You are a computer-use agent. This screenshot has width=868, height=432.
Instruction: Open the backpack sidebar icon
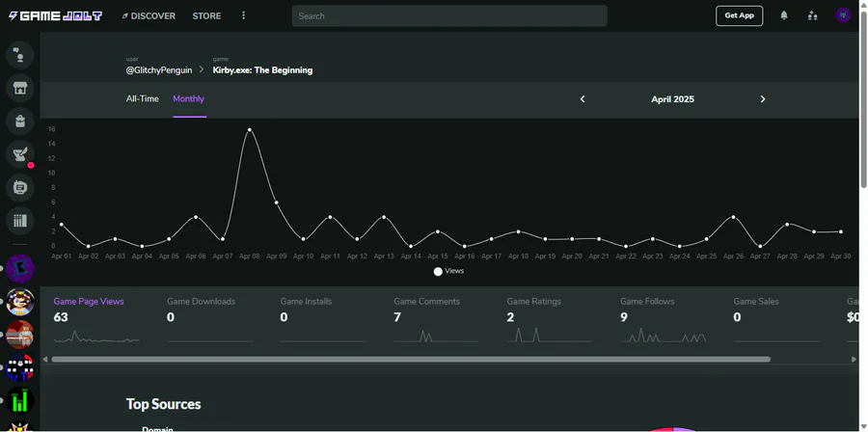(x=20, y=121)
